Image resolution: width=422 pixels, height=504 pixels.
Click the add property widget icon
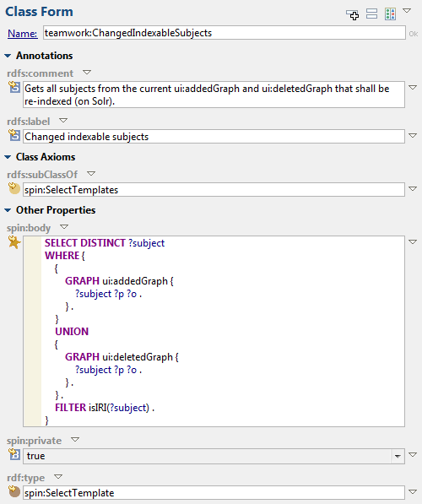point(352,14)
